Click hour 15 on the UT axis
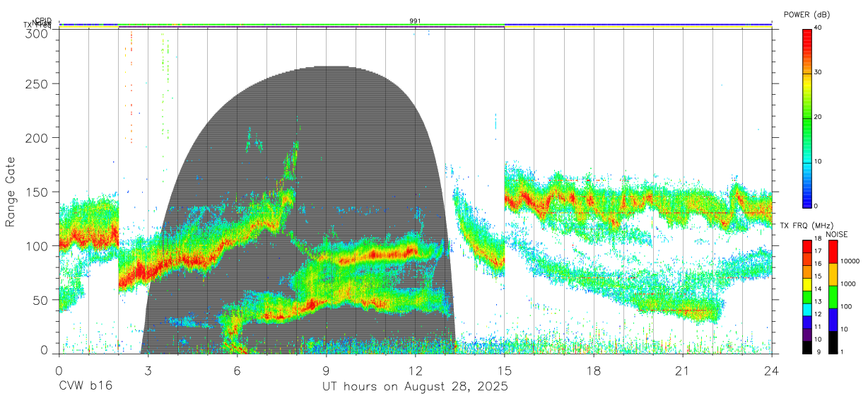The width and height of the screenshot is (868, 401). click(505, 371)
